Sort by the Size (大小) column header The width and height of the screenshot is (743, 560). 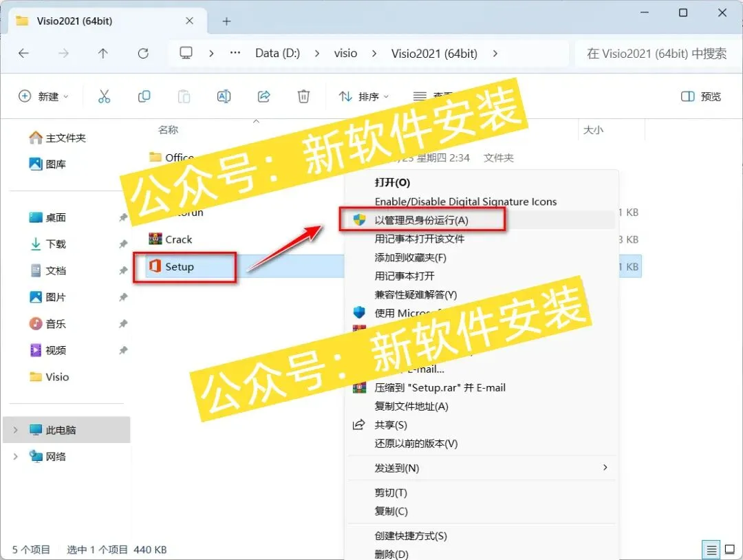(593, 130)
